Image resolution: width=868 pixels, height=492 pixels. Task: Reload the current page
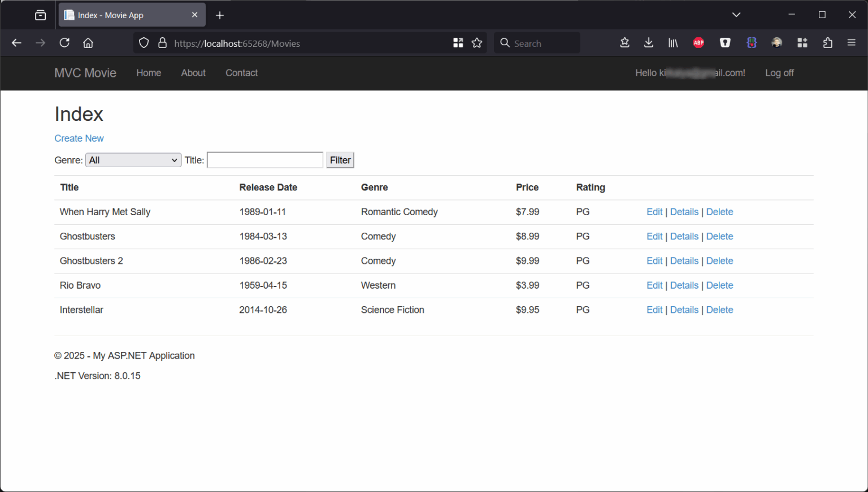coord(64,42)
